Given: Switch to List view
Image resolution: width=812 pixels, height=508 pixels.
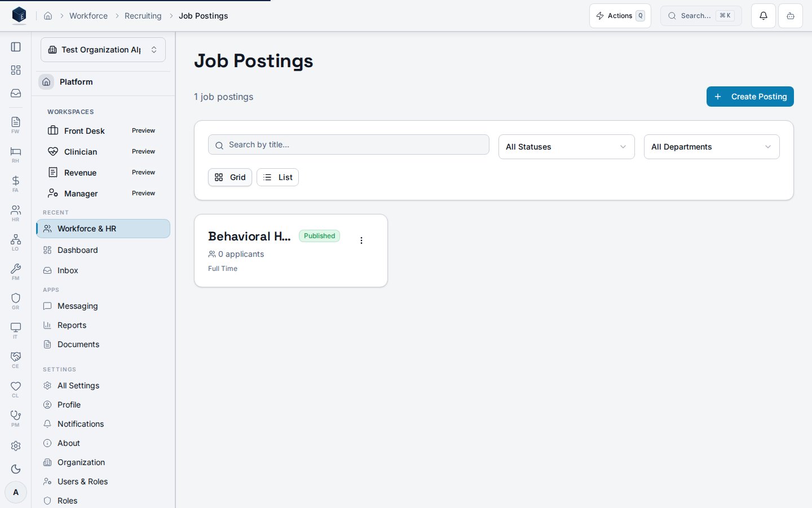Looking at the screenshot, I should point(277,177).
